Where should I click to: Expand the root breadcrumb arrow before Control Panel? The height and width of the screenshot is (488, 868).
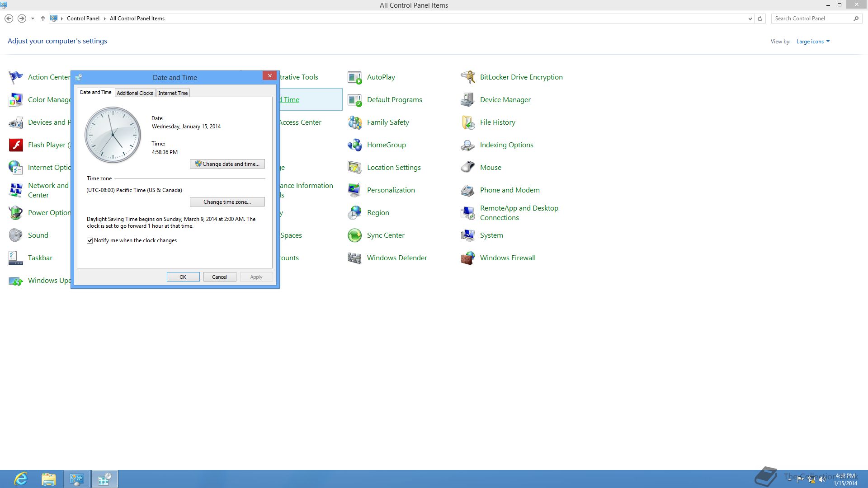pyautogui.click(x=62, y=19)
